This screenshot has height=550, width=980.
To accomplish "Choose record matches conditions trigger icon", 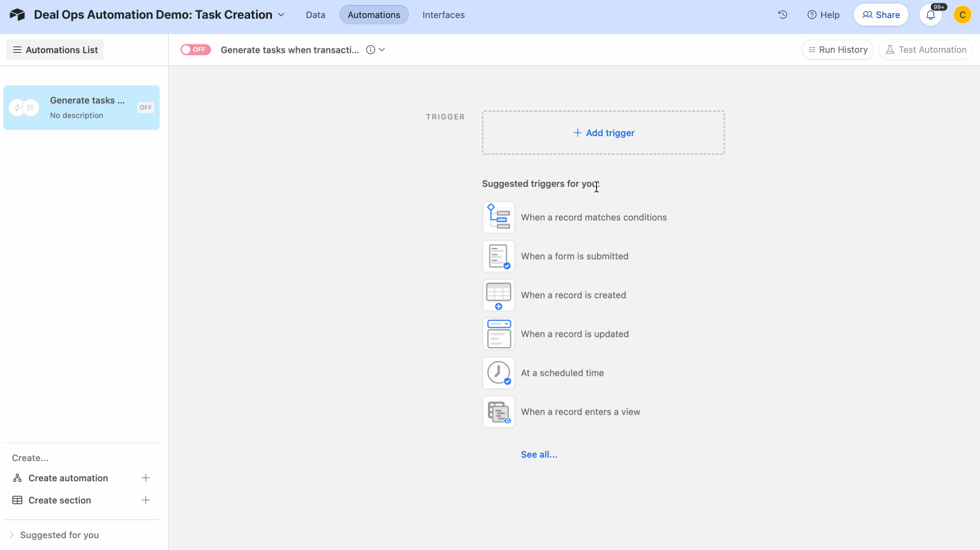I will click(x=498, y=217).
